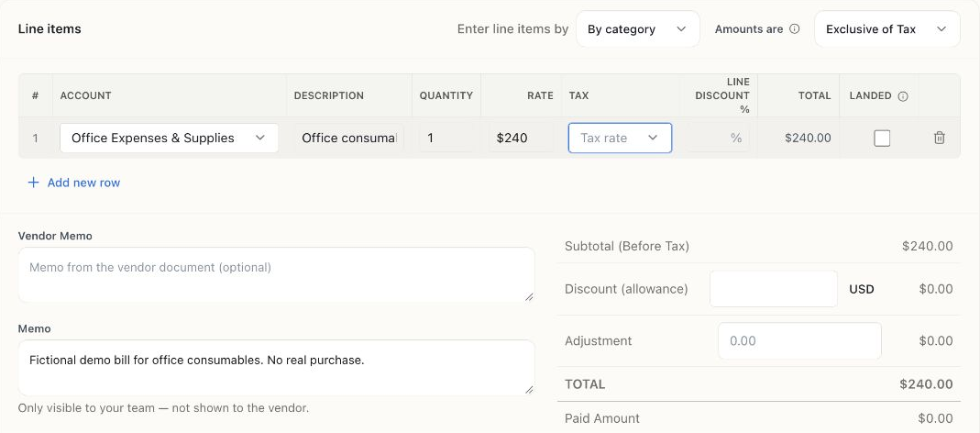Screen dimensions: 980x433
Task: Click the Vendor Memo text area
Action: 276,274
